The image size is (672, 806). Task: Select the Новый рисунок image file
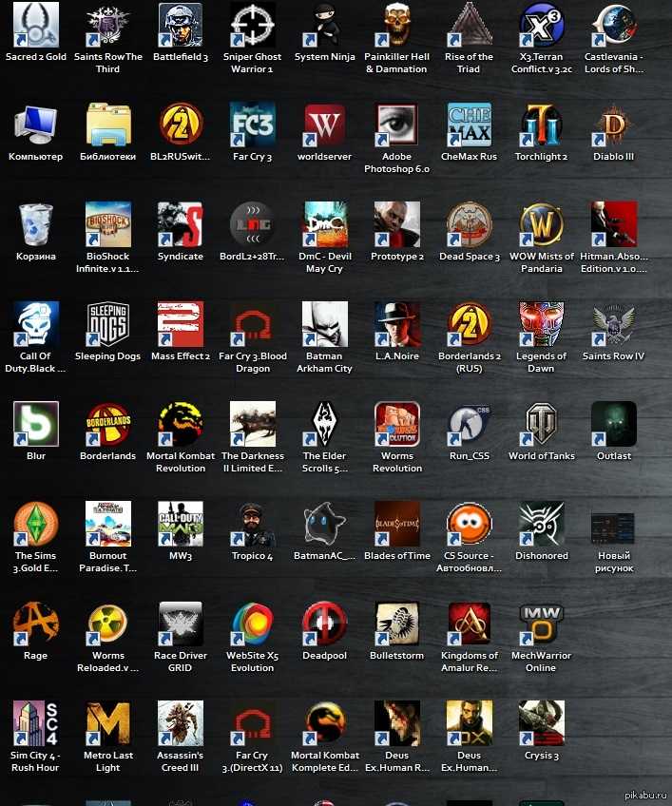coord(613,528)
